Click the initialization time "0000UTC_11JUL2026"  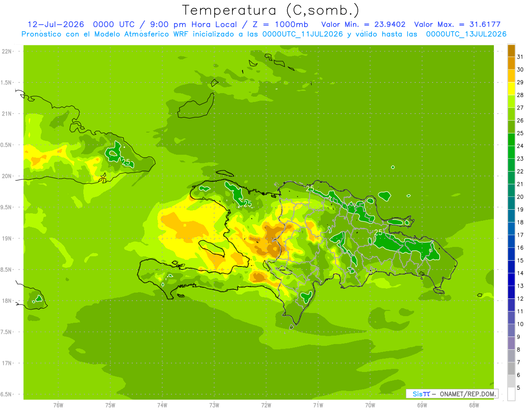[303, 34]
